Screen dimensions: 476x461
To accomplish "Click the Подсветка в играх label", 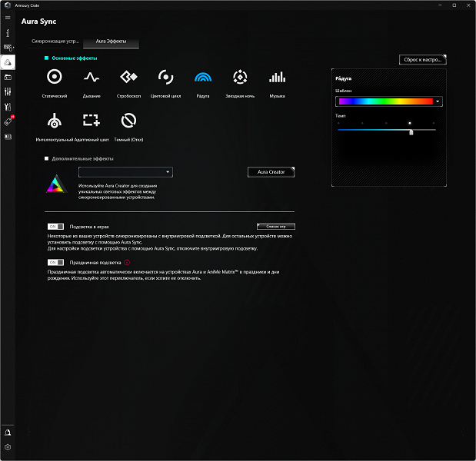I will 89,227.
